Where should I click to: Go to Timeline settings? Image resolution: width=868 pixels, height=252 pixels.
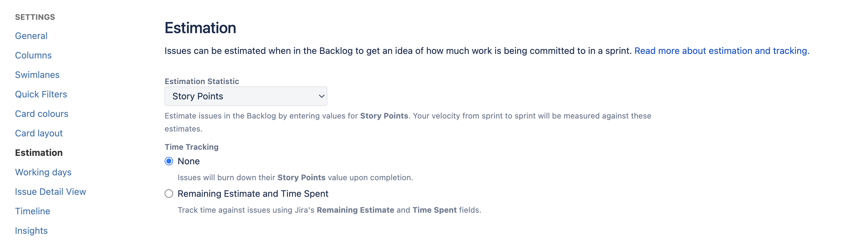(32, 211)
